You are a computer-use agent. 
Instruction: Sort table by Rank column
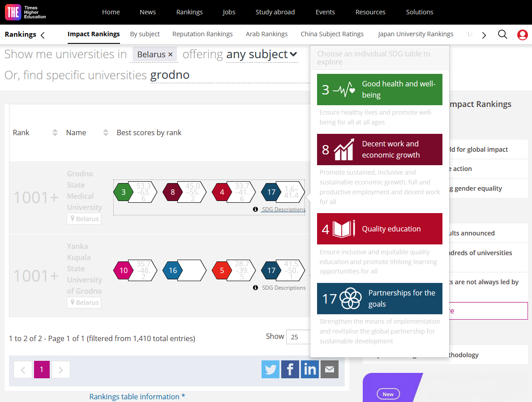click(x=55, y=133)
